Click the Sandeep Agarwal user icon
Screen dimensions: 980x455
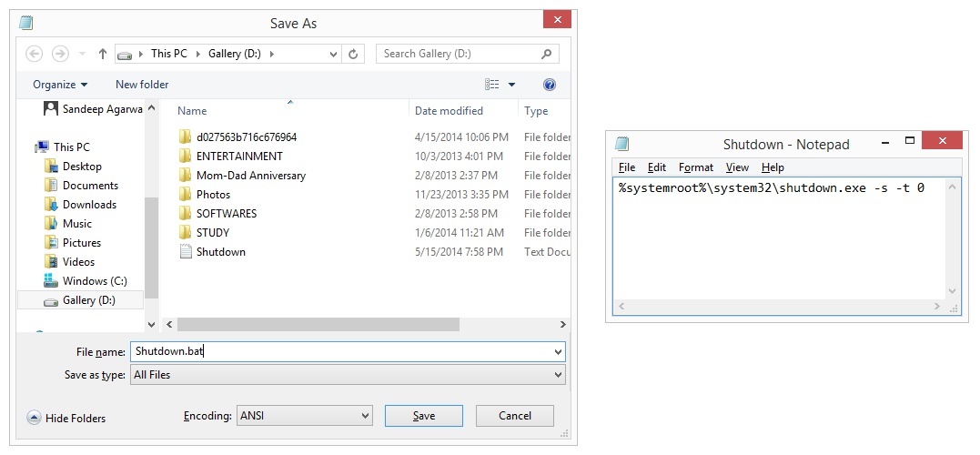tap(51, 109)
